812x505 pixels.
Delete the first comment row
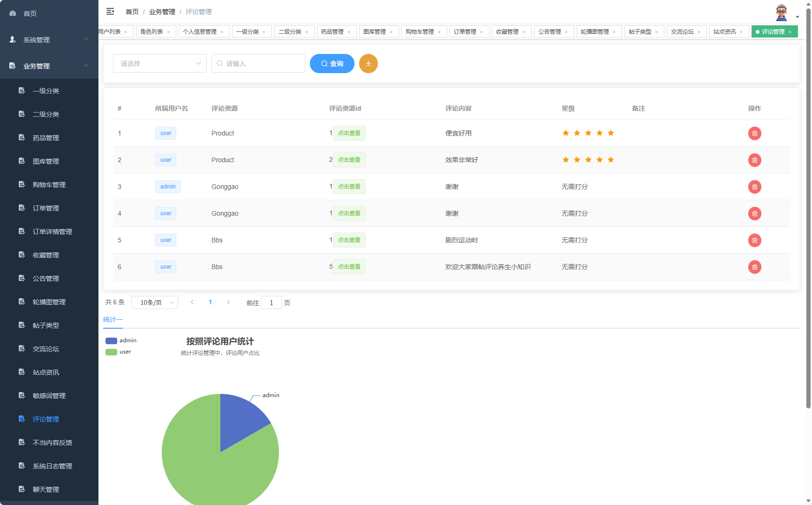click(754, 133)
